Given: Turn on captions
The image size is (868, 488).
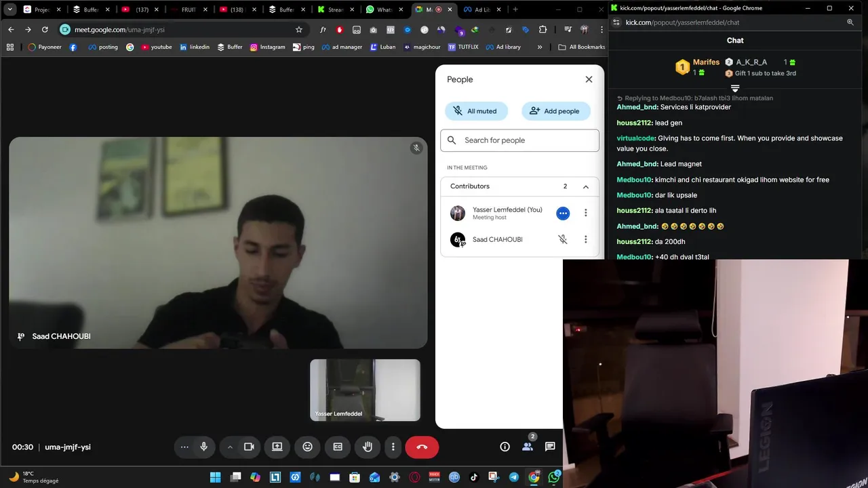Looking at the screenshot, I should (338, 447).
